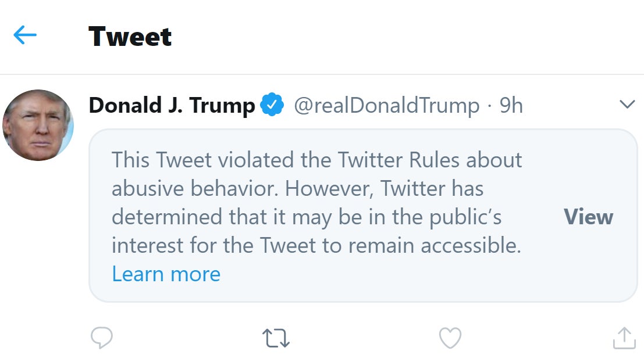
Task: Retweet using the retweet arrows icon
Action: pyautogui.click(x=276, y=338)
